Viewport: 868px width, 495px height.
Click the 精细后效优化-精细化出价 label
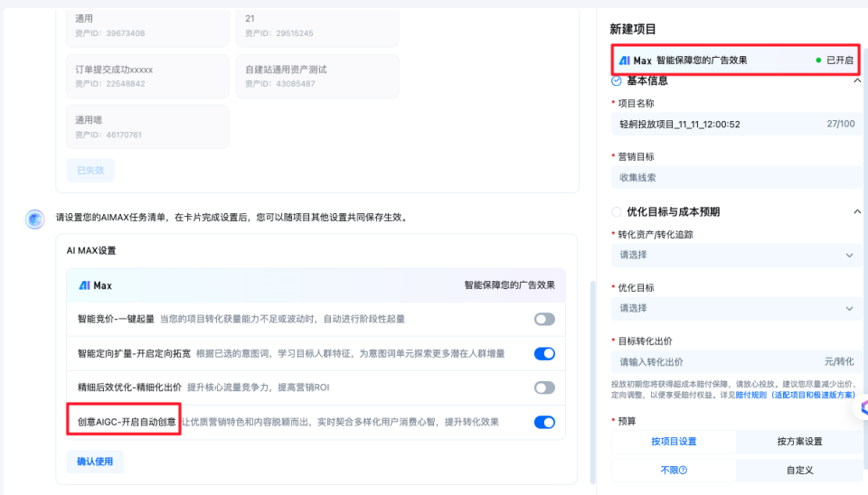[x=129, y=388]
